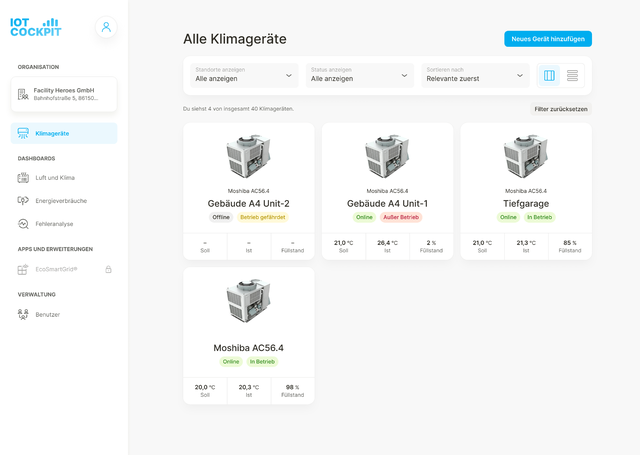
Task: Click the EcoSmartGrid lock icon
Action: pyautogui.click(x=108, y=269)
